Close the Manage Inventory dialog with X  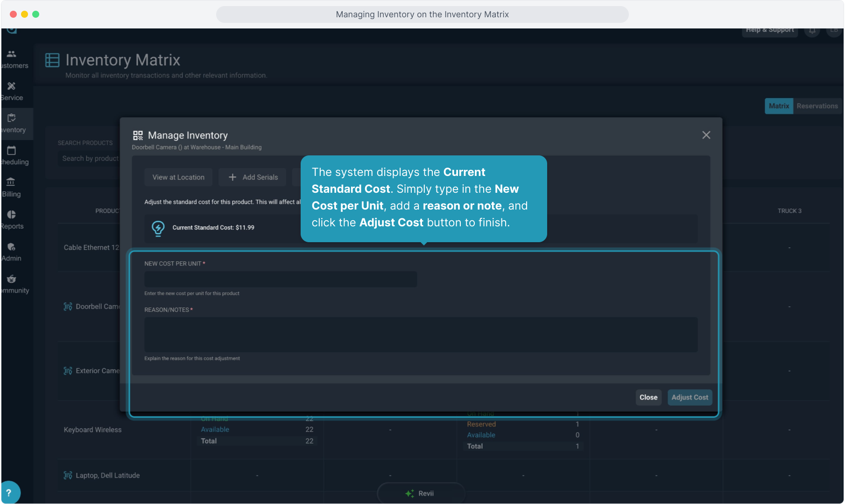[706, 135]
